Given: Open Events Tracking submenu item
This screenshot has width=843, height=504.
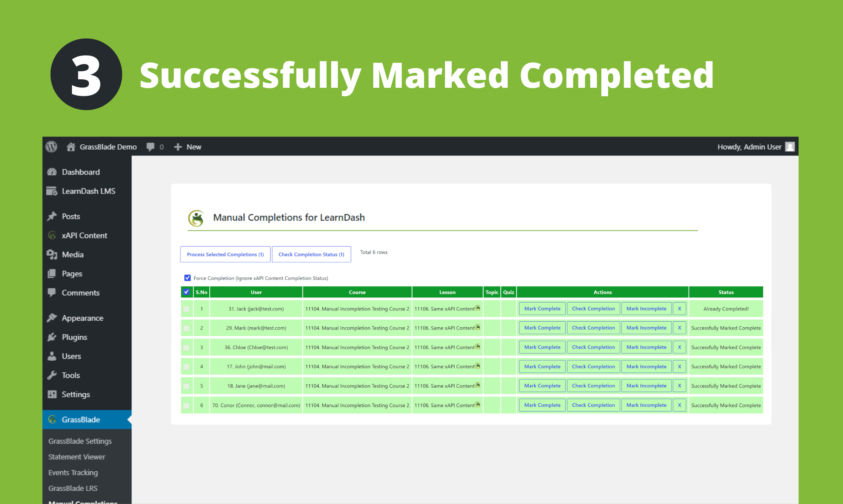Looking at the screenshot, I should click(x=73, y=473).
